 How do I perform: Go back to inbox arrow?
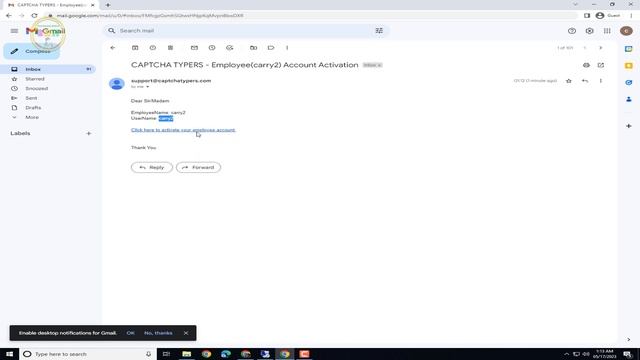click(x=113, y=48)
